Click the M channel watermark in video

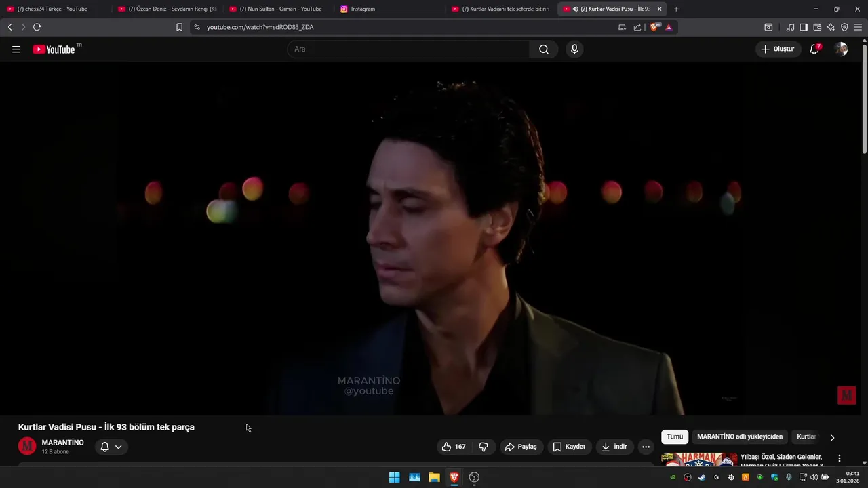(847, 395)
